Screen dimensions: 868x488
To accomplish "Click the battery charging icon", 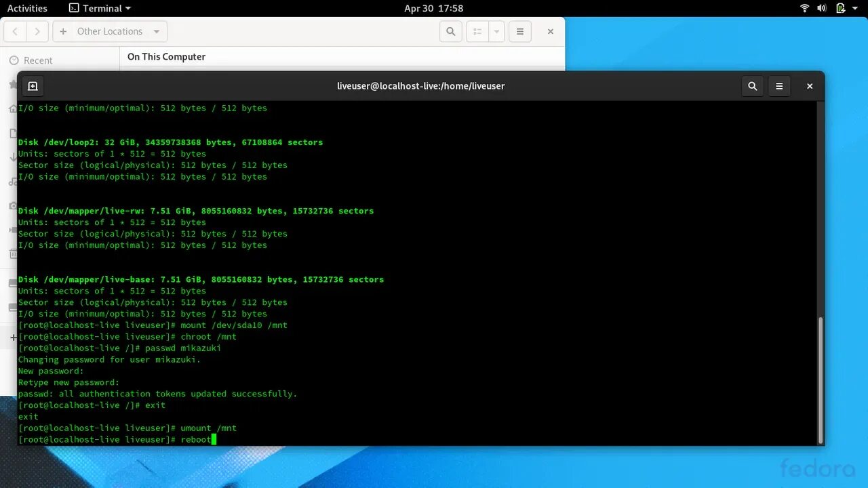I will [x=840, y=8].
